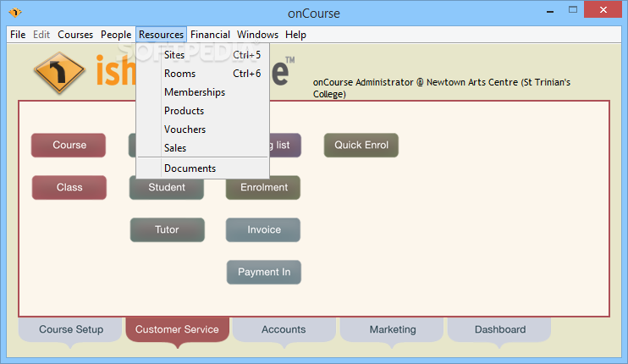628x364 pixels.
Task: Click the Student button
Action: (x=167, y=189)
